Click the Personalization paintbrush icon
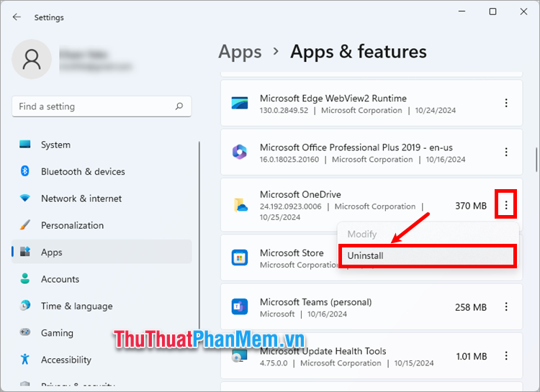 click(24, 224)
